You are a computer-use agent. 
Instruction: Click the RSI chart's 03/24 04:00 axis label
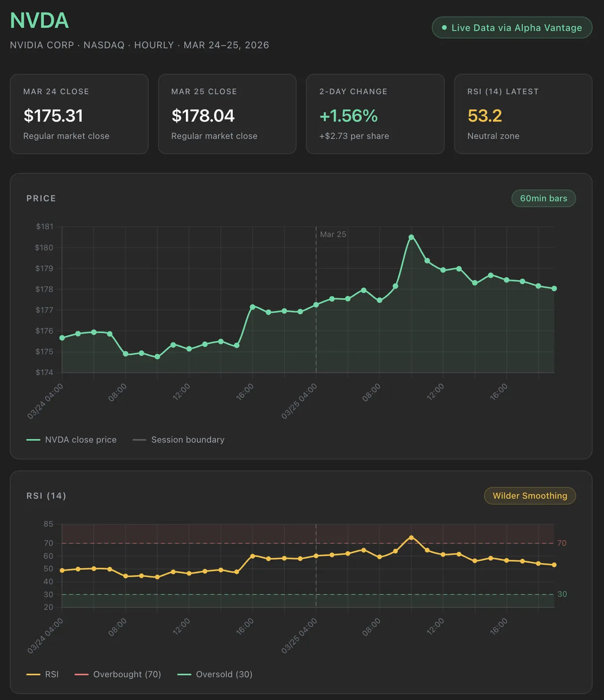pos(45,636)
